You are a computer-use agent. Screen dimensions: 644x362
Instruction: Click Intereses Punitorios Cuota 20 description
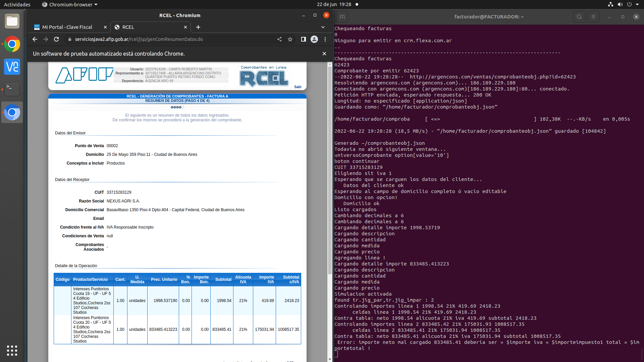tap(92, 329)
